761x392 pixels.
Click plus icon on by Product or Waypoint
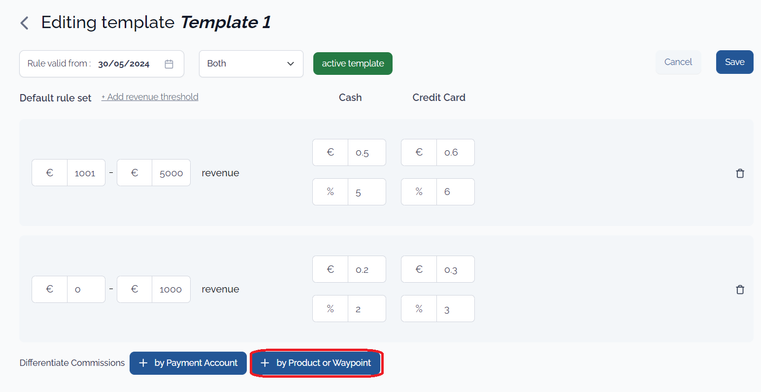[x=265, y=363]
